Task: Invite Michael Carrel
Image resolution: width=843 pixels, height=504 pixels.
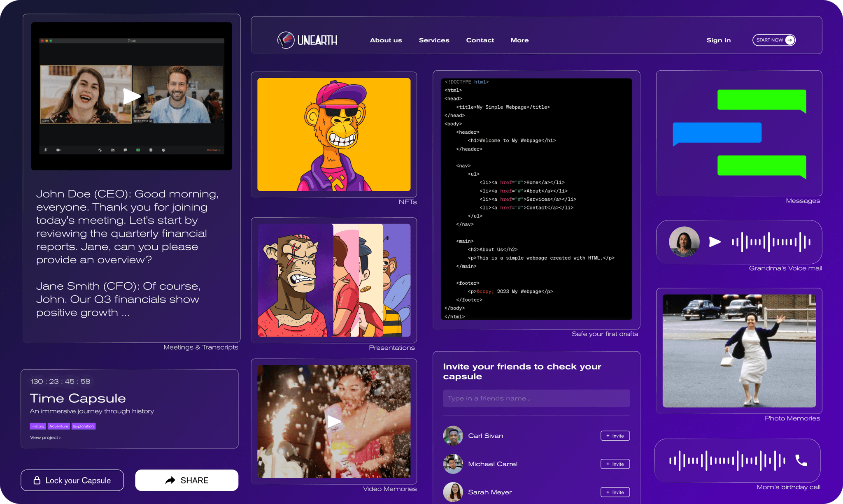Action: point(615,464)
